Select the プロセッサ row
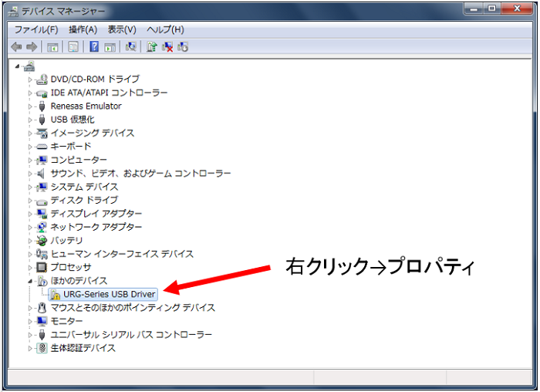 click(x=71, y=267)
